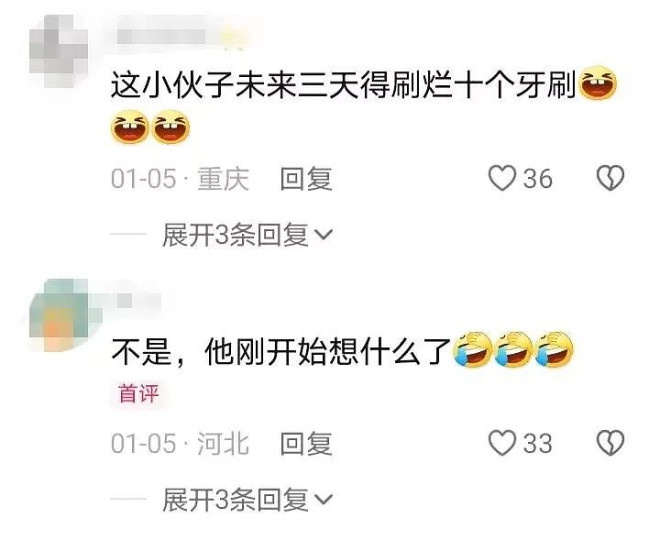Open the second commenter's pixelated avatar

58,315
